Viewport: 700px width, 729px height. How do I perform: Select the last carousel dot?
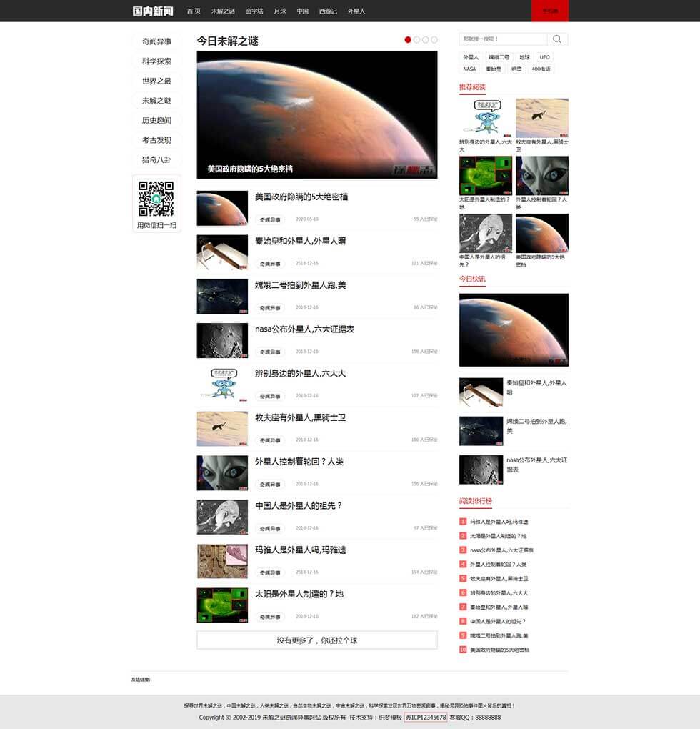pyautogui.click(x=434, y=40)
